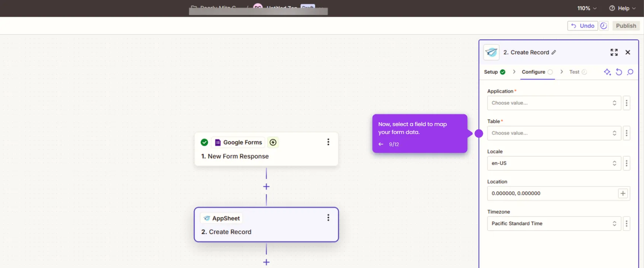Switch to the Test tab

tap(578, 72)
